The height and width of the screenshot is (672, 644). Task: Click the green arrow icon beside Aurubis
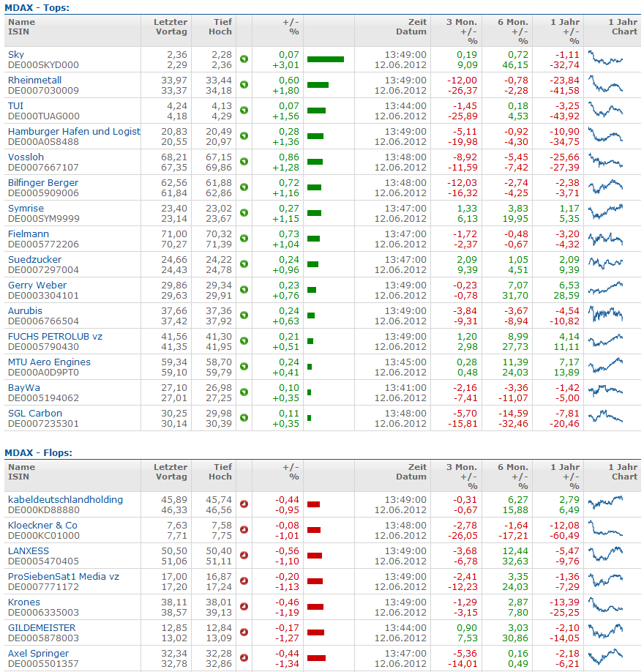point(244,316)
